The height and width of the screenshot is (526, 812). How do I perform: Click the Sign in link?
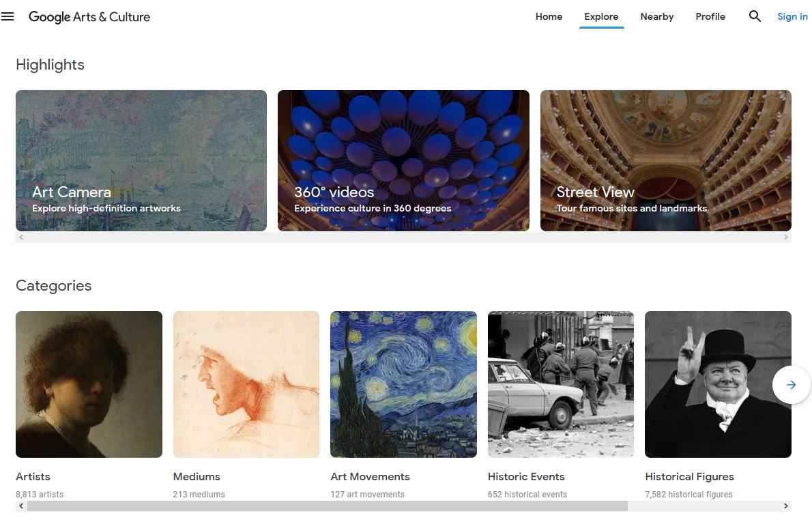point(792,16)
